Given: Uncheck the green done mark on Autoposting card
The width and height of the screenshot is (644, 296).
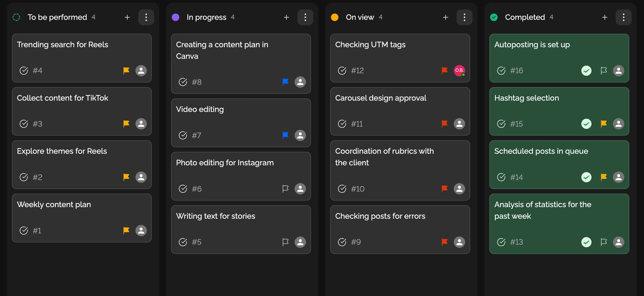Looking at the screenshot, I should 586,70.
